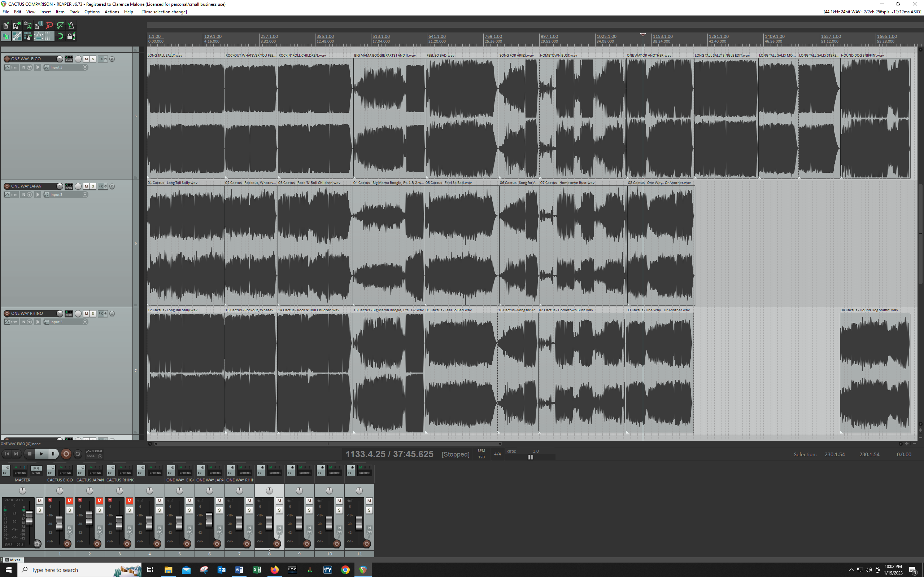Click the red Undo arrow icon

click(49, 26)
